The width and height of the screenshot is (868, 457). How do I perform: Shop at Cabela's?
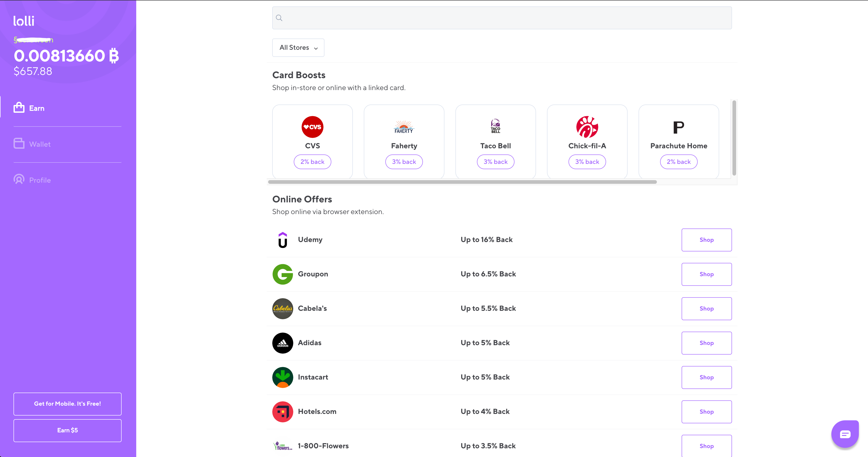(x=707, y=309)
